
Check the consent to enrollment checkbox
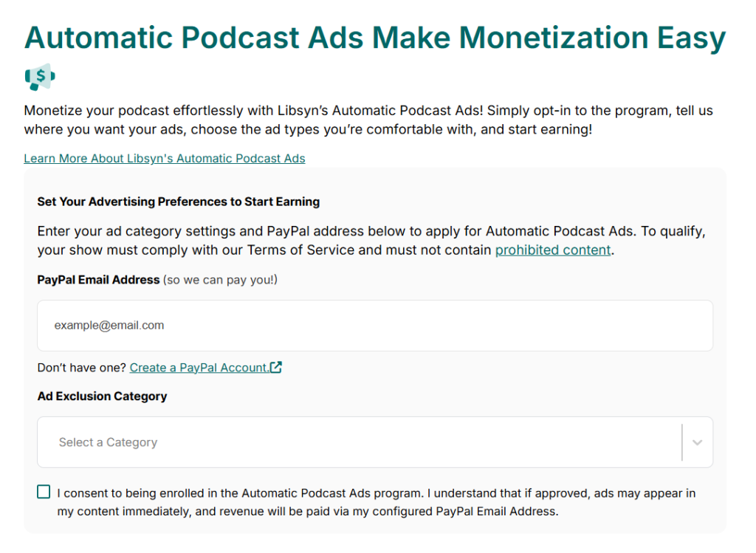click(44, 492)
